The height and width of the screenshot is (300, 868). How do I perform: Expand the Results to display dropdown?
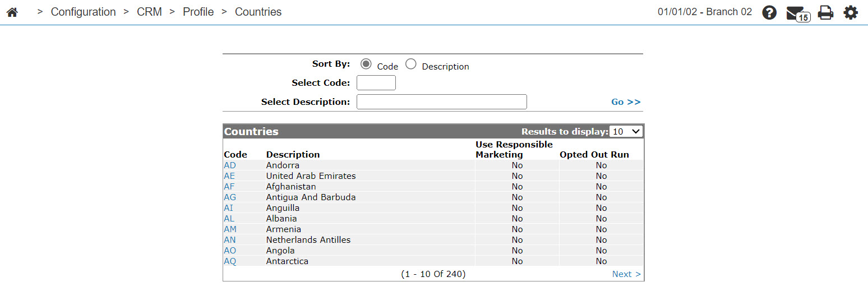(x=626, y=131)
